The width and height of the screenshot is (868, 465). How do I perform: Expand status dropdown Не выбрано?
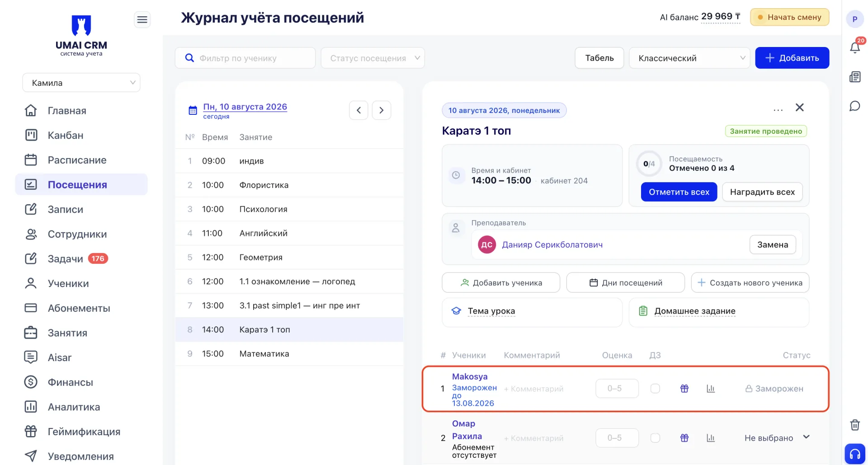[x=777, y=438]
